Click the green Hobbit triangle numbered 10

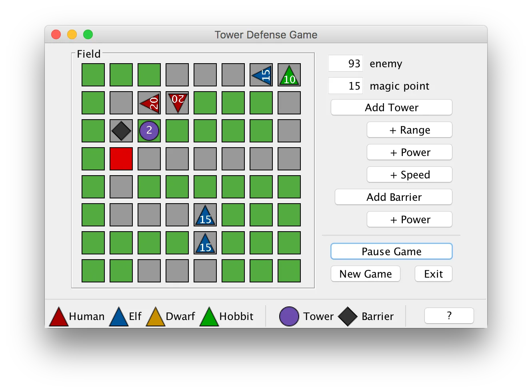pyautogui.click(x=289, y=75)
